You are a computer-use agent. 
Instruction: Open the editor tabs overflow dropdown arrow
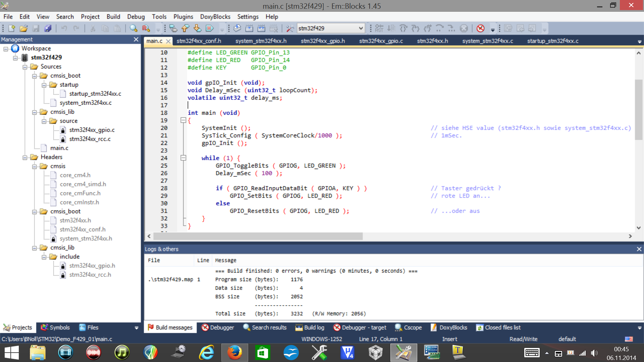640,42
